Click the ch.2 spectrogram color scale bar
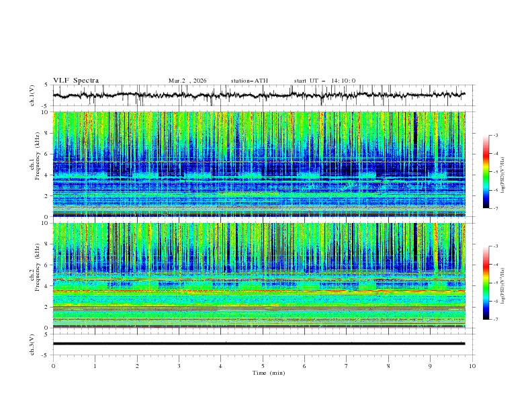Image resolution: width=532 pixels, height=411 pixels. pos(486,283)
